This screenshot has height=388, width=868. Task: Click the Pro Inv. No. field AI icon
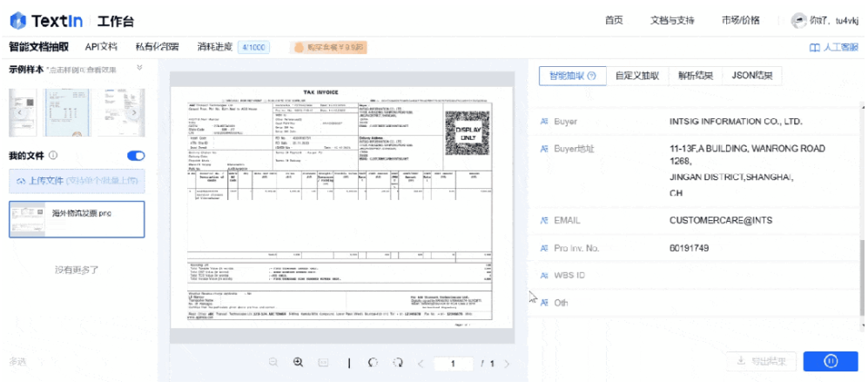pyautogui.click(x=543, y=248)
